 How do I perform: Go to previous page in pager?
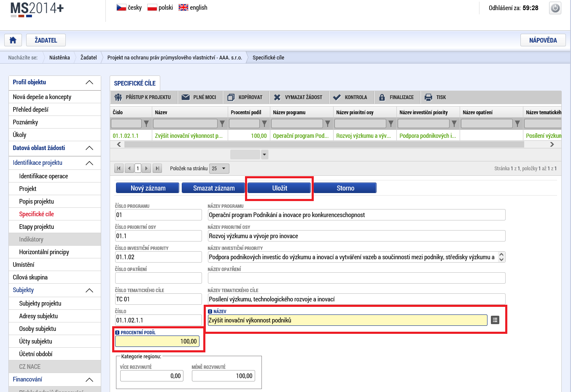129,168
